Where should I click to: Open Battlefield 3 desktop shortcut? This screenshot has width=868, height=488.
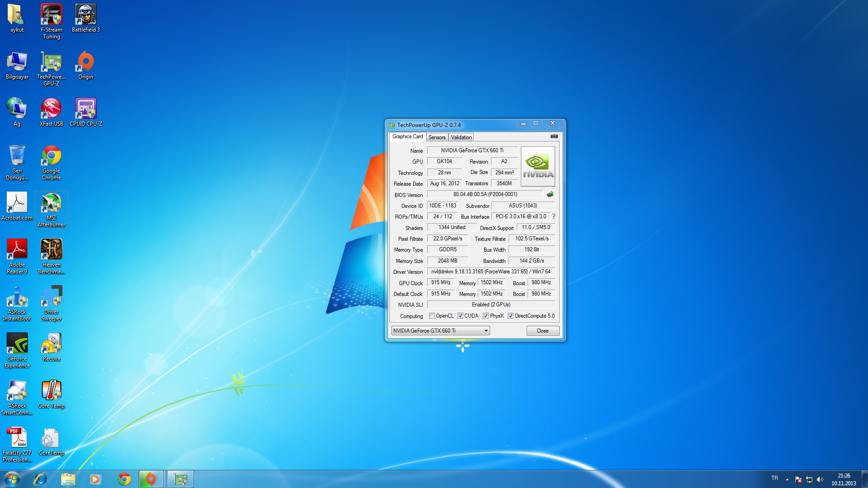click(86, 19)
